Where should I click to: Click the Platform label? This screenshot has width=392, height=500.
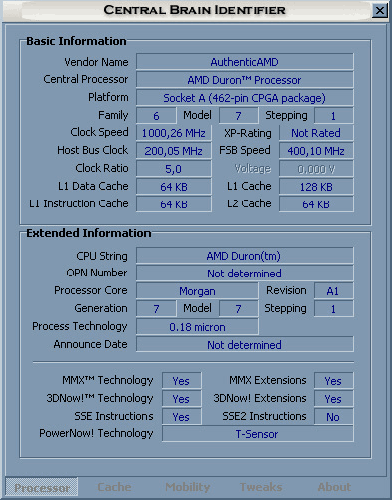pyautogui.click(x=108, y=97)
